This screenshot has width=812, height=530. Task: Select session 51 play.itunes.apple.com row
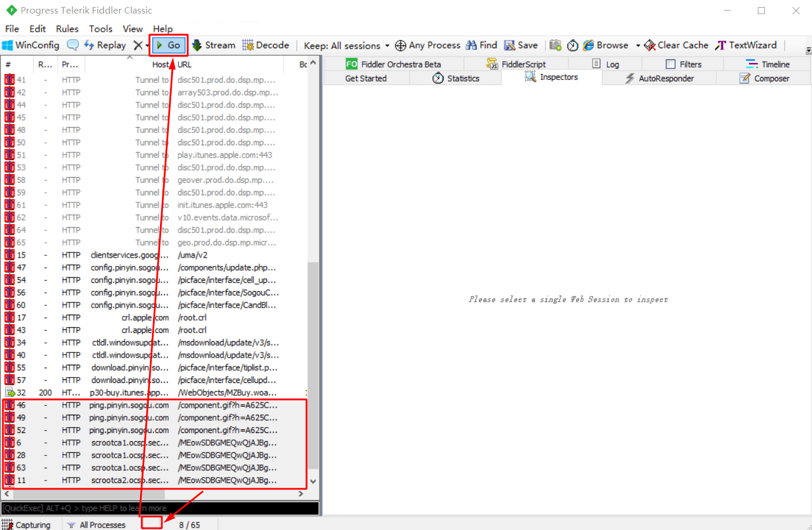tap(155, 155)
